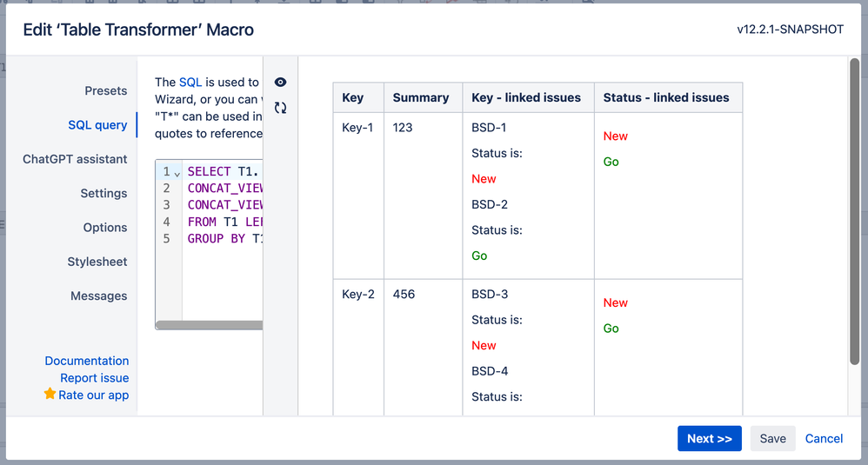
Task: Click the SQL hyperlink in the description
Action: pyautogui.click(x=190, y=83)
